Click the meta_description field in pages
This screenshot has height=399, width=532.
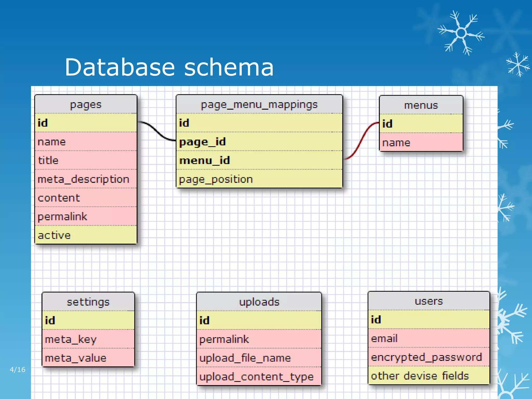coord(83,179)
